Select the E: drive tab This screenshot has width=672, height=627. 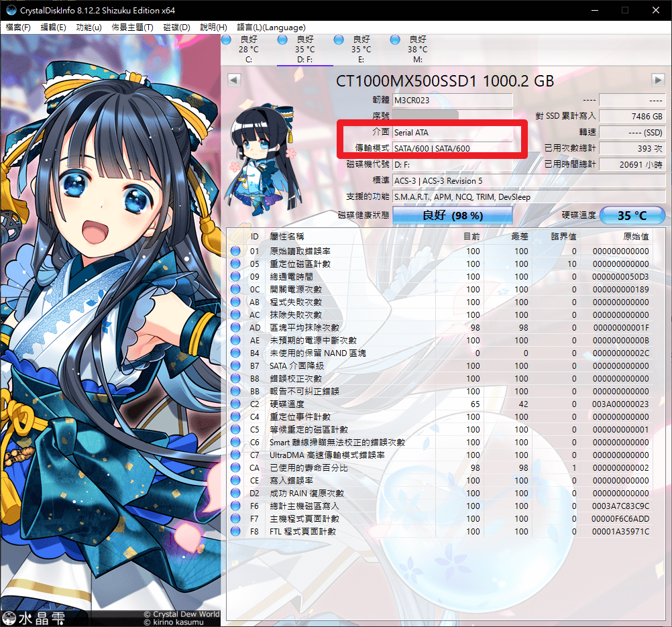pyautogui.click(x=361, y=49)
